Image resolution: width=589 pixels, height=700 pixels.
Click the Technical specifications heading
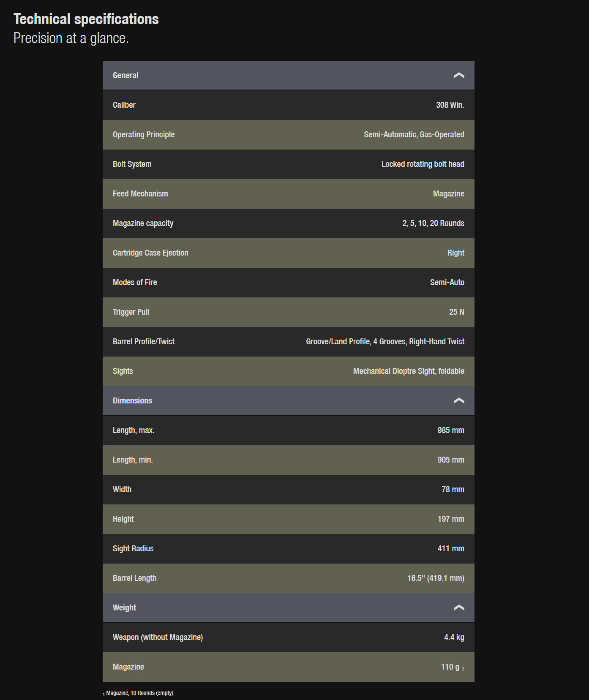click(x=86, y=19)
